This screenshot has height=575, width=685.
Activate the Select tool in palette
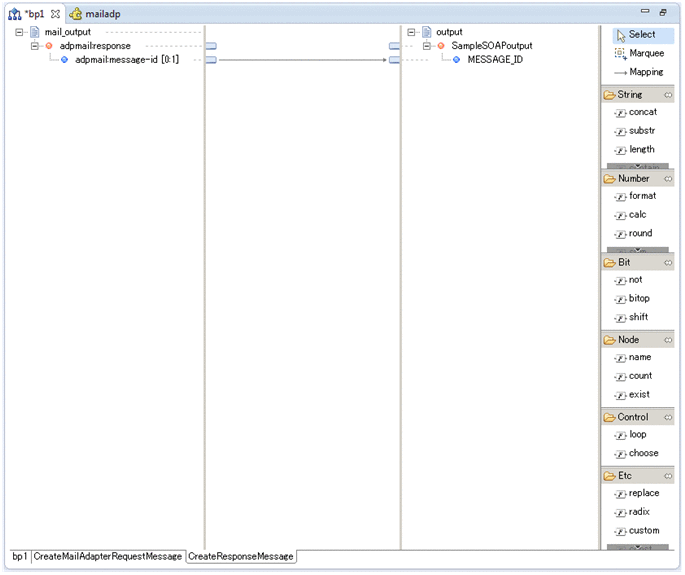(x=641, y=34)
